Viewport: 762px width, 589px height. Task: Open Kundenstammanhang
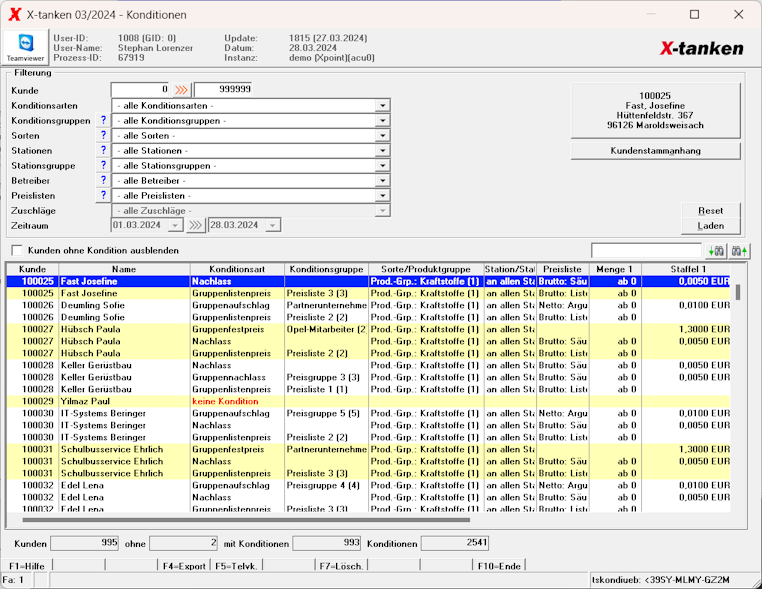point(656,151)
